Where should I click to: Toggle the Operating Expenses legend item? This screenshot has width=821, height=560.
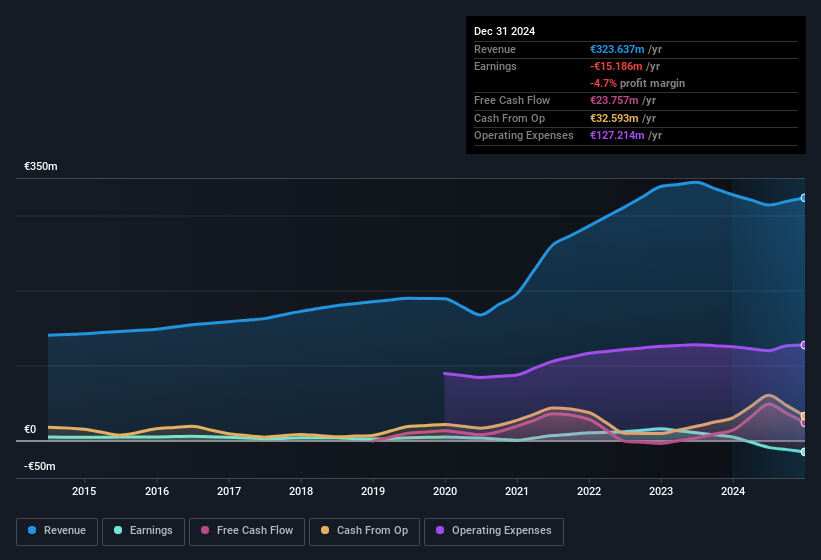coord(494,531)
